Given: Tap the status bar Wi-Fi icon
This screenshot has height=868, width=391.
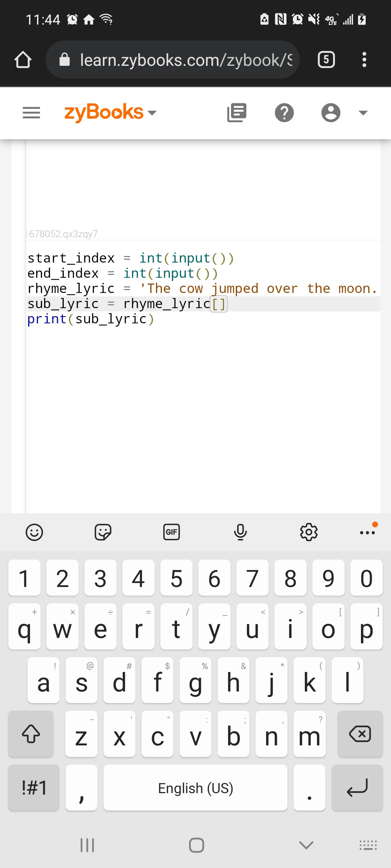Looking at the screenshot, I should 106,19.
